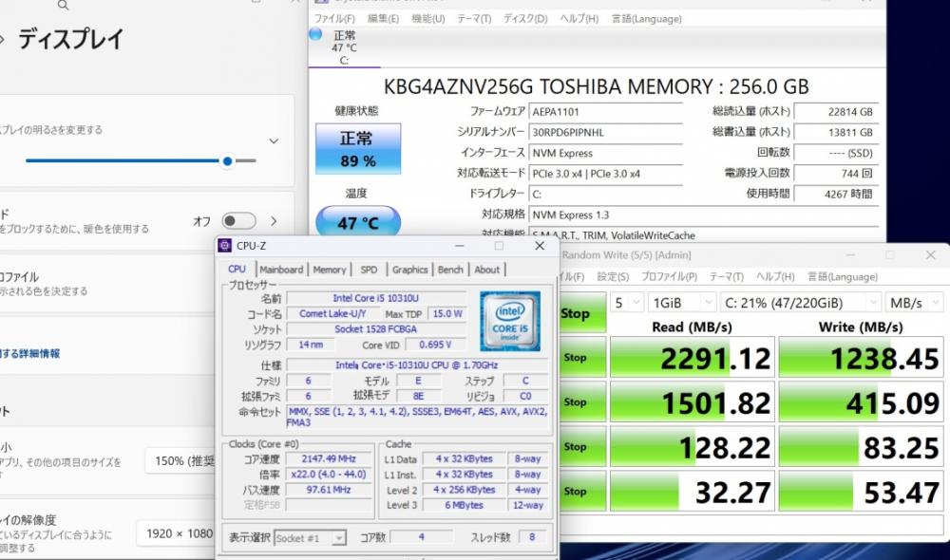This screenshot has width=950, height=560.
Task: Click the 415.09 write result cell
Action: pyautogui.click(x=861, y=402)
